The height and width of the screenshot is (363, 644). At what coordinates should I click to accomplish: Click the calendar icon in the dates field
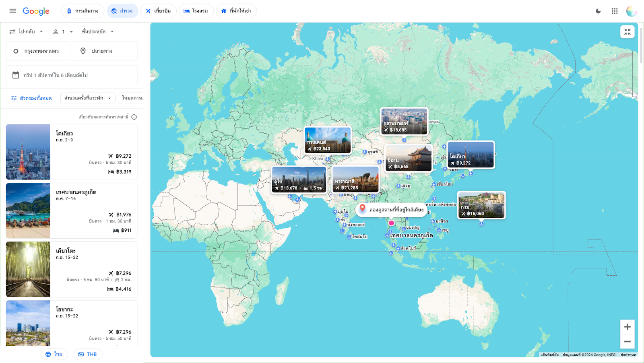tap(16, 75)
